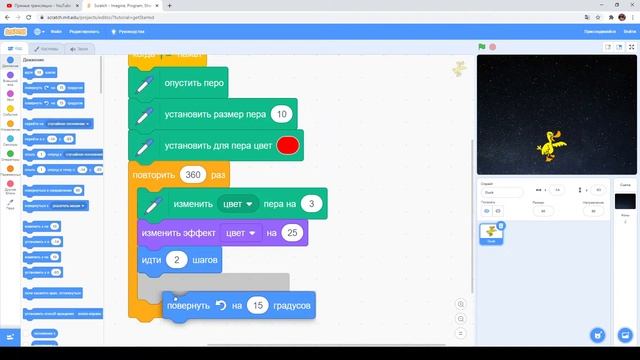This screenshot has width=640, height=360.
Task: Open цвет dropdown in изменить пера block
Action: coord(238,204)
